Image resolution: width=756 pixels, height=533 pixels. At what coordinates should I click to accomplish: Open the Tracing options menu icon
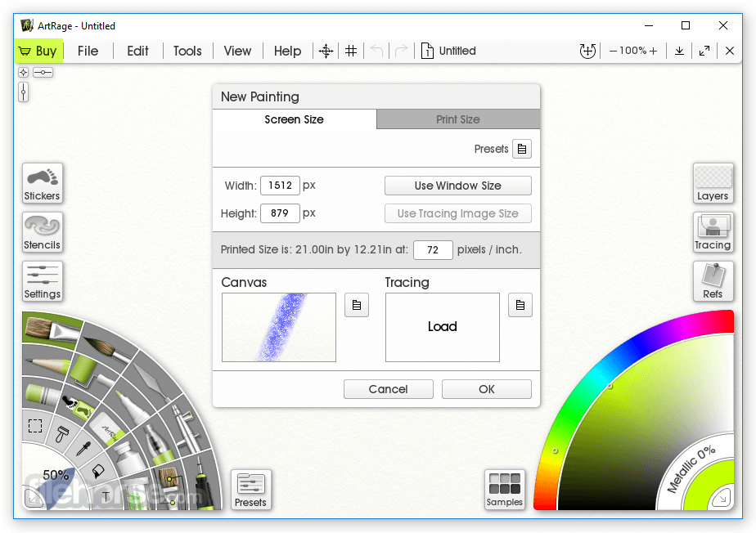coord(520,305)
